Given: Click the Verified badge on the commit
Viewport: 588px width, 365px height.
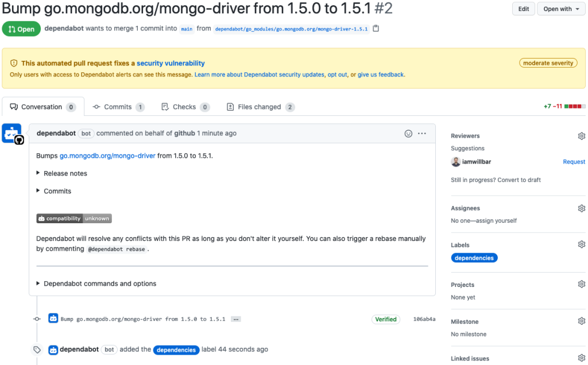Looking at the screenshot, I should pos(385,319).
